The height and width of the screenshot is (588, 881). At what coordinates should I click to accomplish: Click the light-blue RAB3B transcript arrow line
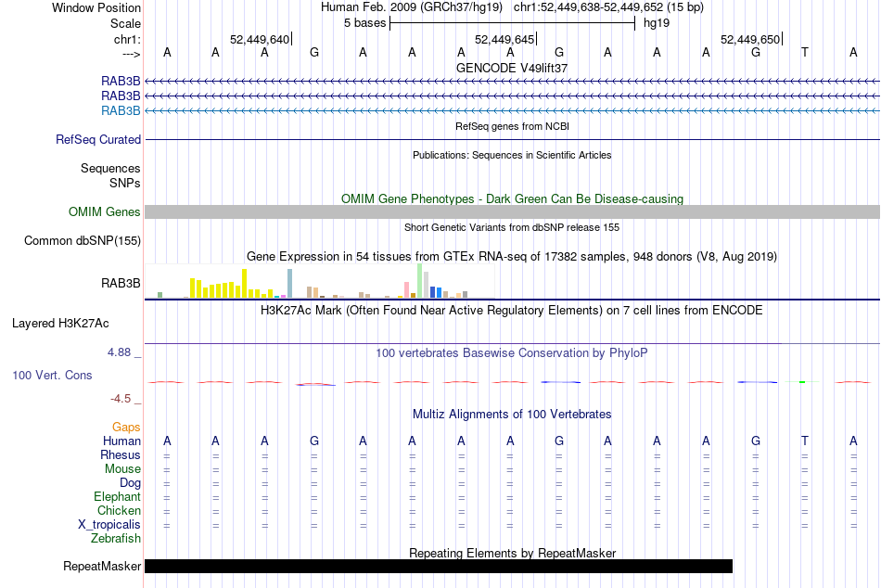pyautogui.click(x=512, y=110)
